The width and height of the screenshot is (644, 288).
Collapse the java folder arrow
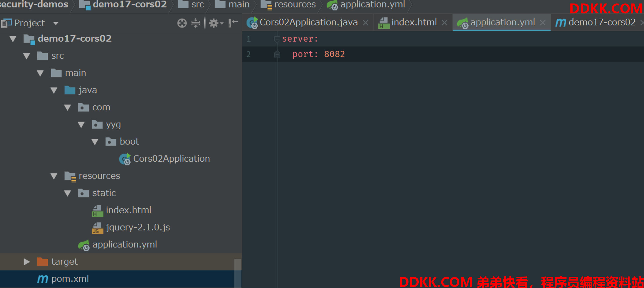54,90
